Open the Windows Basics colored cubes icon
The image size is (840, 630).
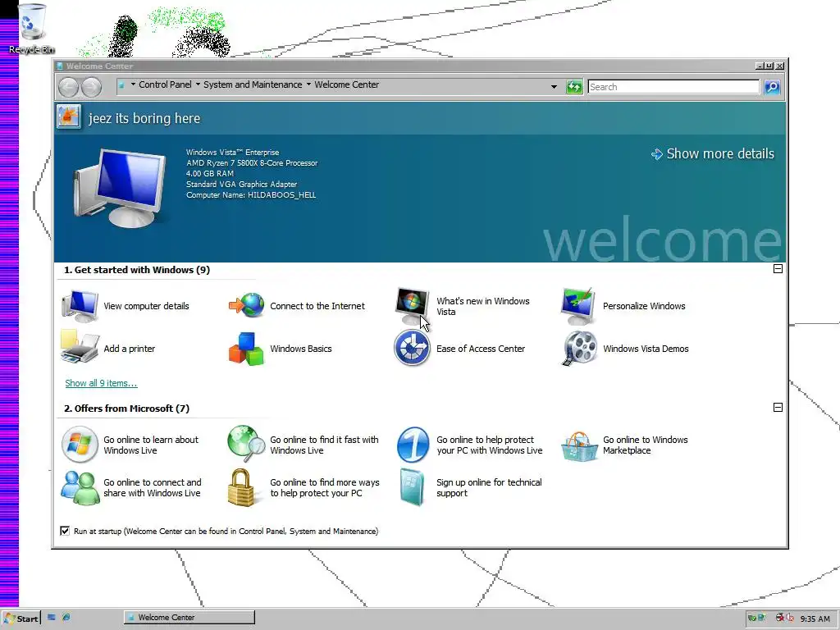coord(246,349)
